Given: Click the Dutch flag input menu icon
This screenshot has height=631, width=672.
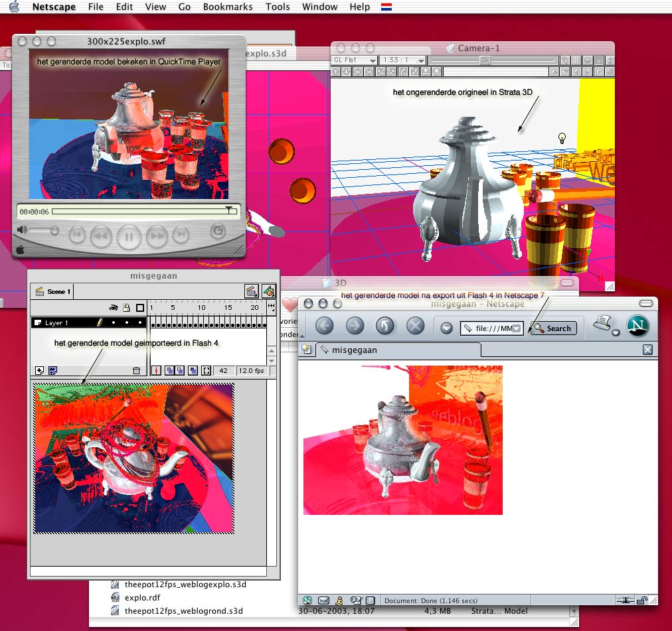Looking at the screenshot, I should pyautogui.click(x=386, y=7).
